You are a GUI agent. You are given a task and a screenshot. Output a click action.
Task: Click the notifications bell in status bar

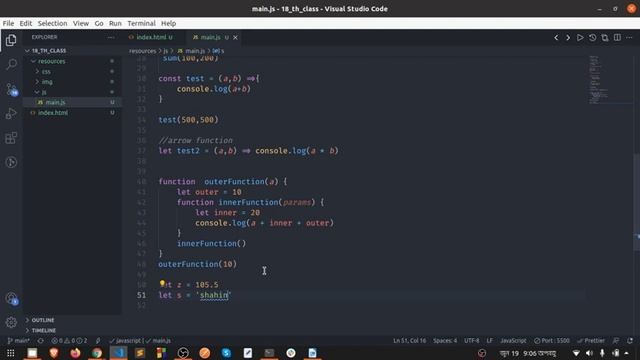click(630, 340)
